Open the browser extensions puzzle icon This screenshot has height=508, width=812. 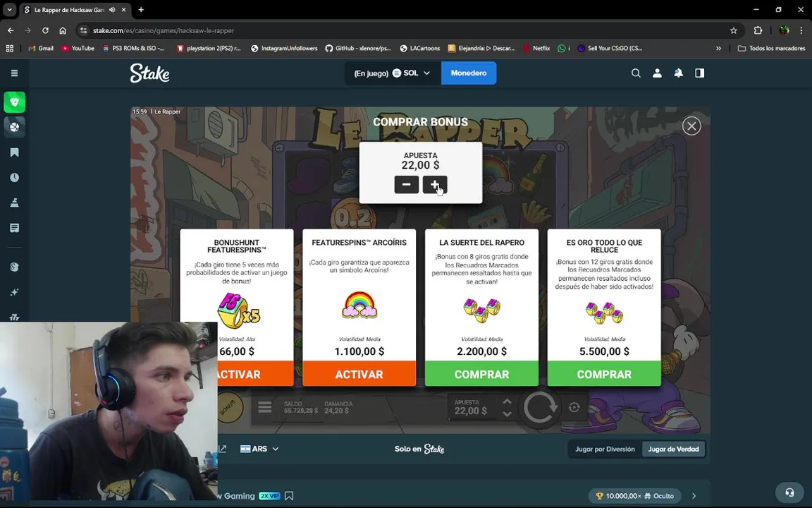click(x=758, y=30)
